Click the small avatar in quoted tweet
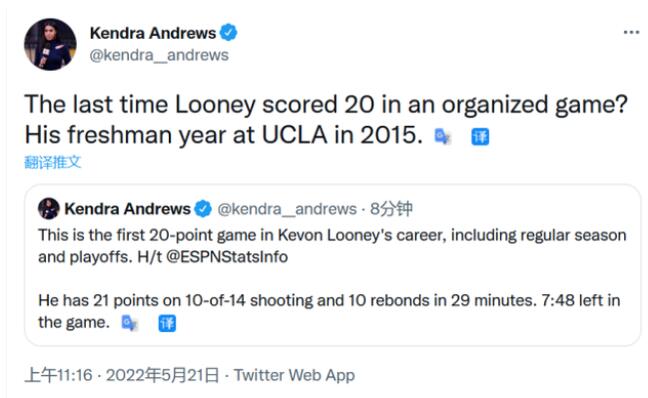648x398 pixels. click(49, 208)
